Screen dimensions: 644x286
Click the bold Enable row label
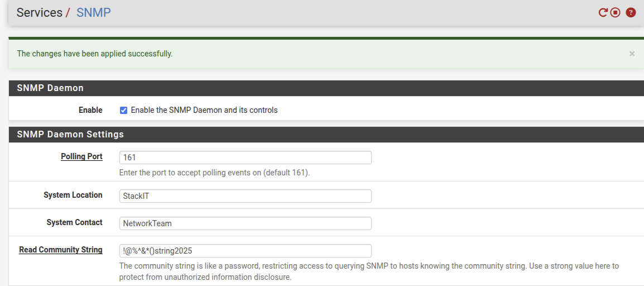[x=90, y=110]
